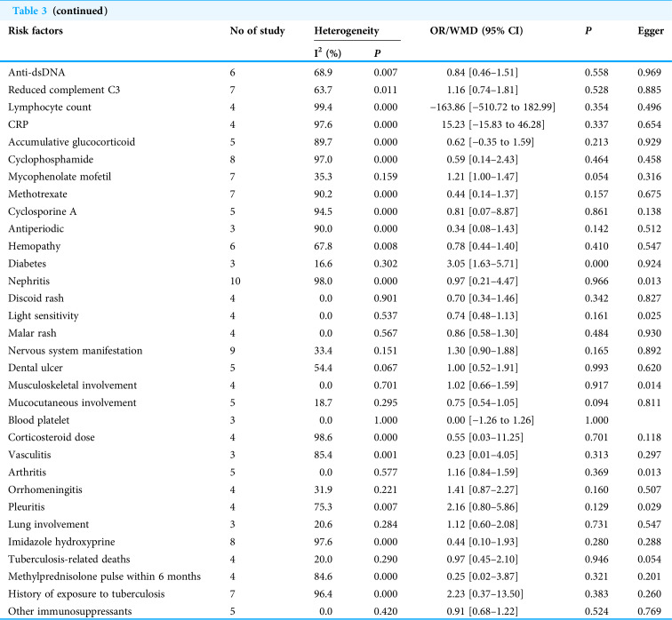Select Lymphocyte count confidence interval value

492,107
